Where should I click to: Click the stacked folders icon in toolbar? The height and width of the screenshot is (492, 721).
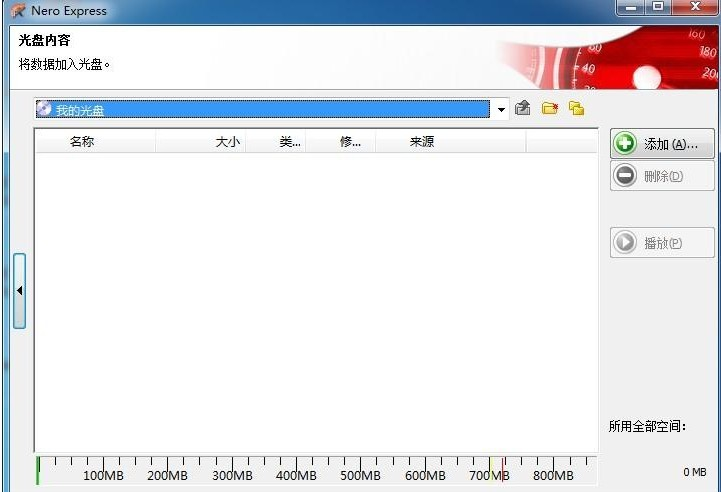pyautogui.click(x=576, y=108)
